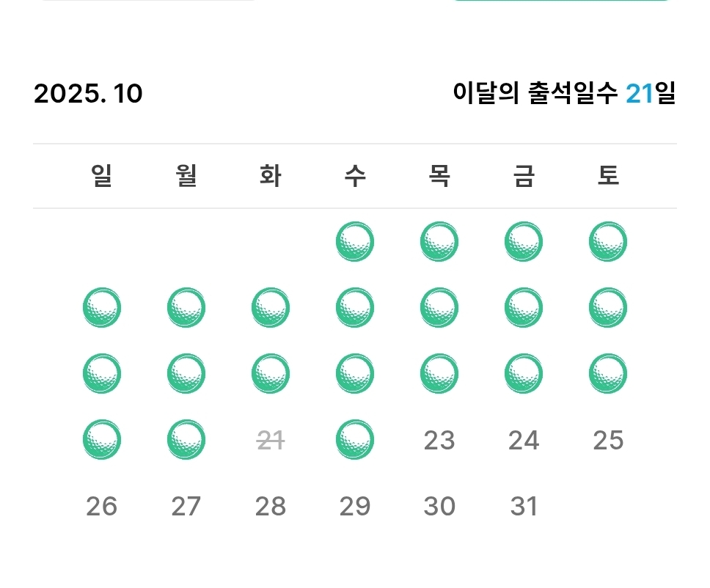Select the golf ball stamp in the third-row Thursday cell
The width and height of the screenshot is (710, 588).
(439, 374)
